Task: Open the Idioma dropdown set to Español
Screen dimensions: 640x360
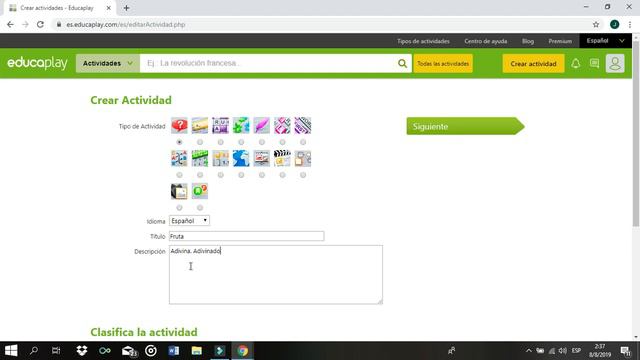Action: (x=189, y=220)
